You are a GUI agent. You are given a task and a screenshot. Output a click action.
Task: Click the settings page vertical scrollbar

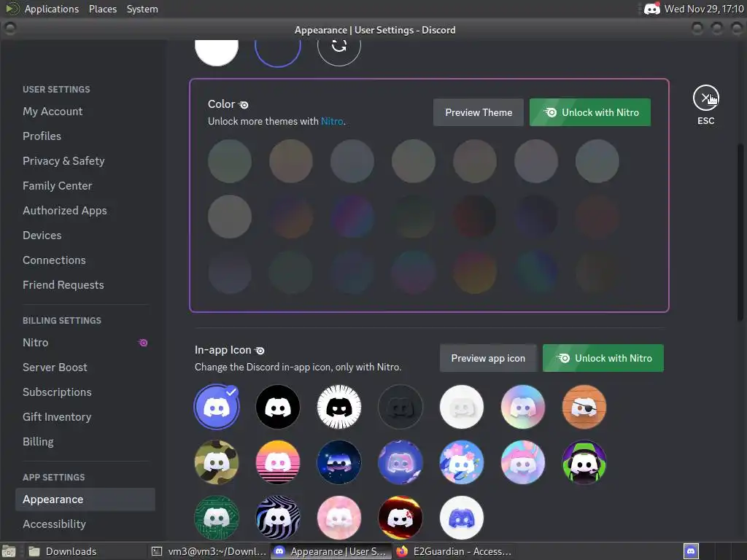tap(740, 232)
